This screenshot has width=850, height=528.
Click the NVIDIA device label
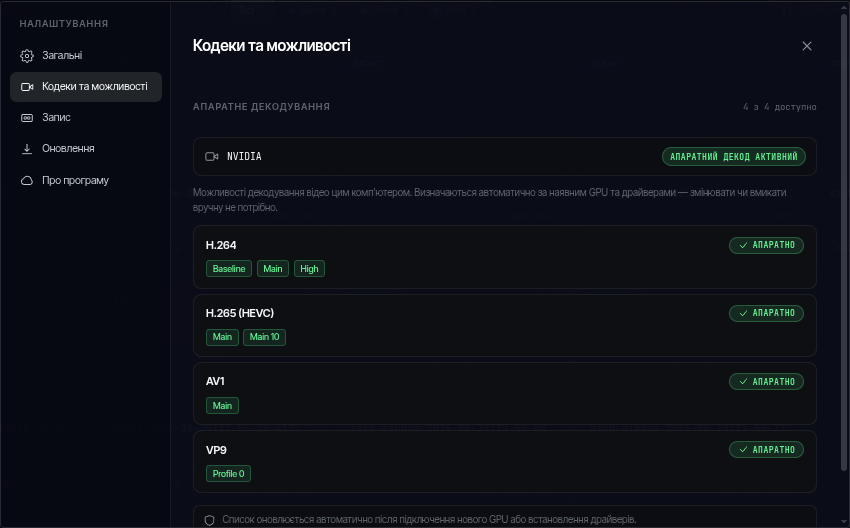[244, 157]
